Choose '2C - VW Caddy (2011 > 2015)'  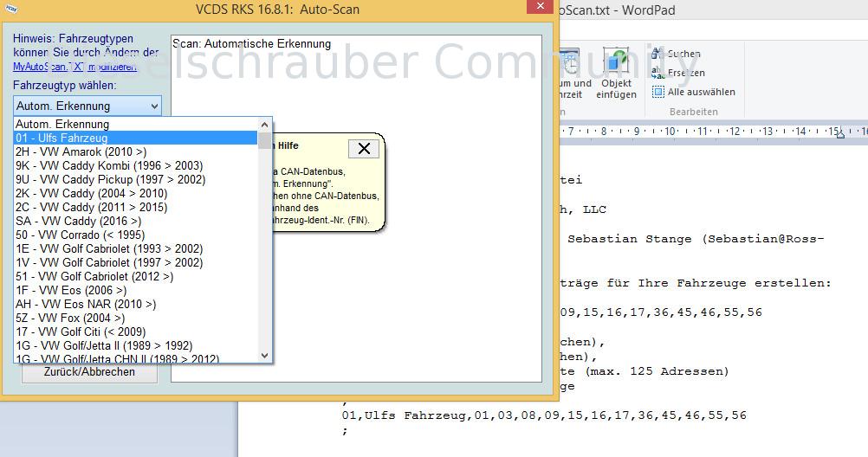coord(136,207)
